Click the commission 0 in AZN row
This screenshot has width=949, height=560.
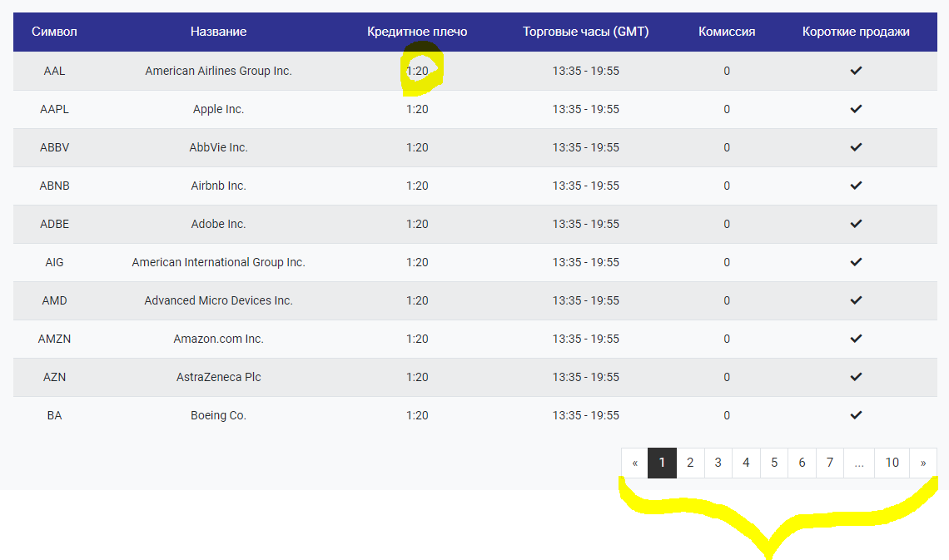[x=727, y=377]
